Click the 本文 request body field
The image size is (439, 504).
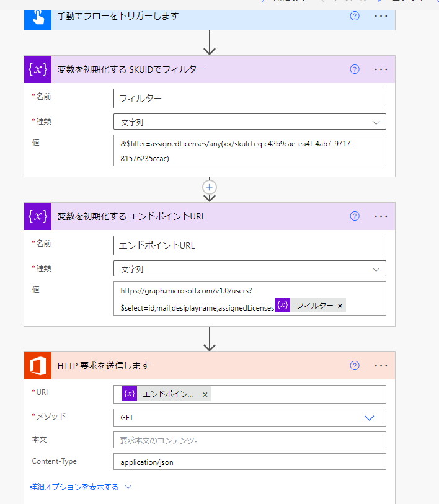(x=249, y=440)
